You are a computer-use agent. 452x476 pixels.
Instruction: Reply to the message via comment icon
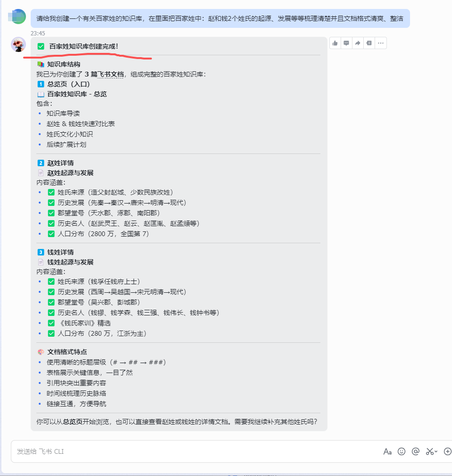pyautogui.click(x=346, y=43)
